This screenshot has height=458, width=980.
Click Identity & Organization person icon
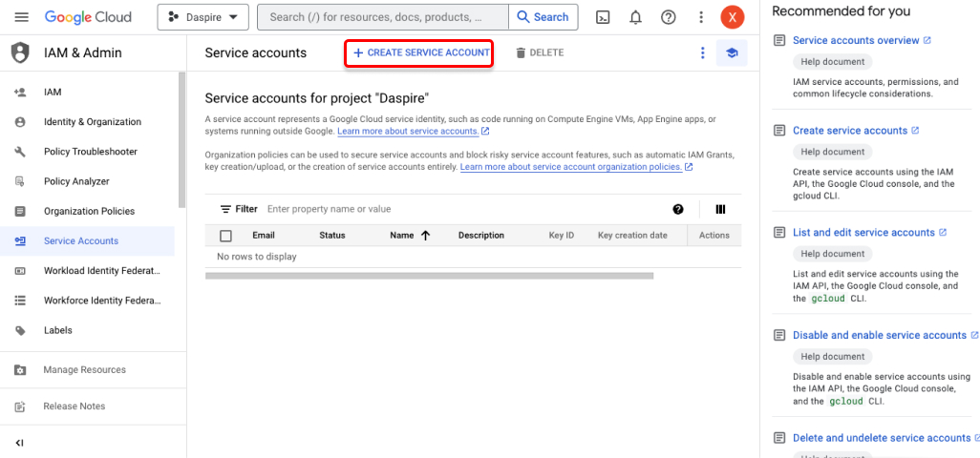coord(20,122)
